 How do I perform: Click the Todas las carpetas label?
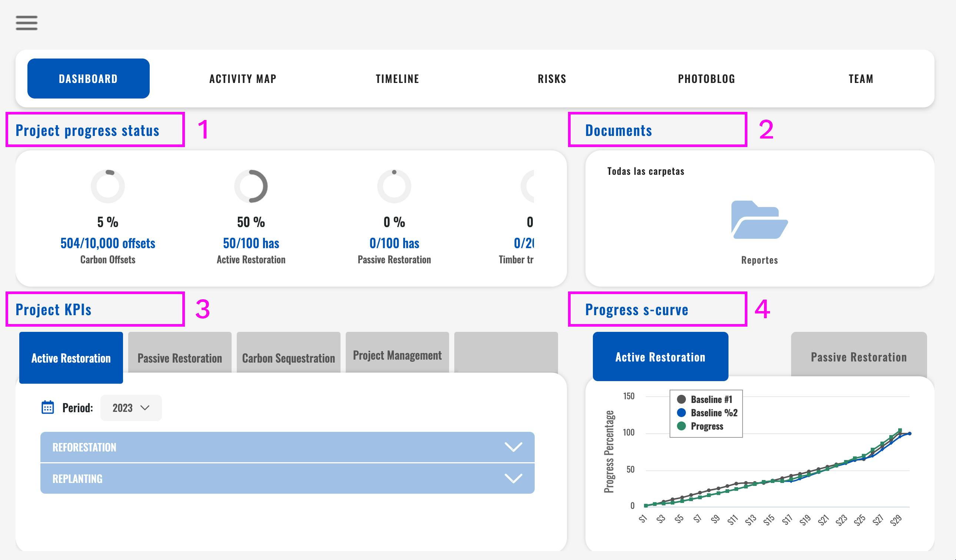pyautogui.click(x=646, y=171)
